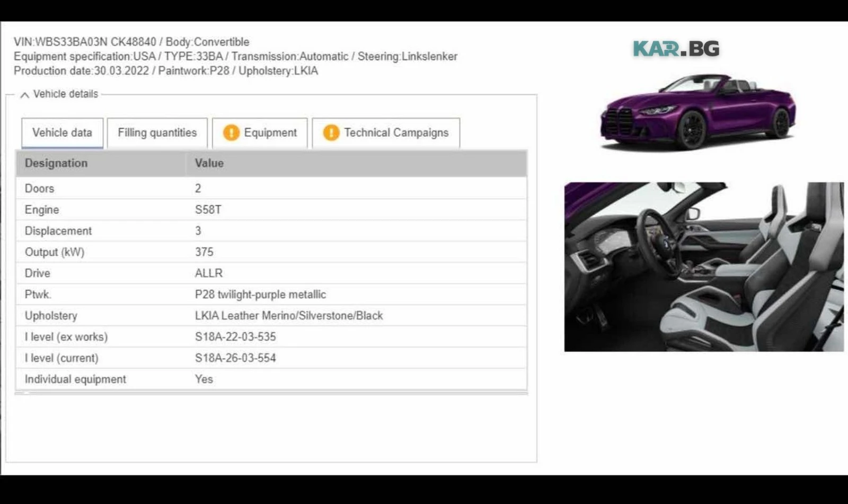Select the Displacement row label
The width and height of the screenshot is (848, 504).
coord(58,231)
